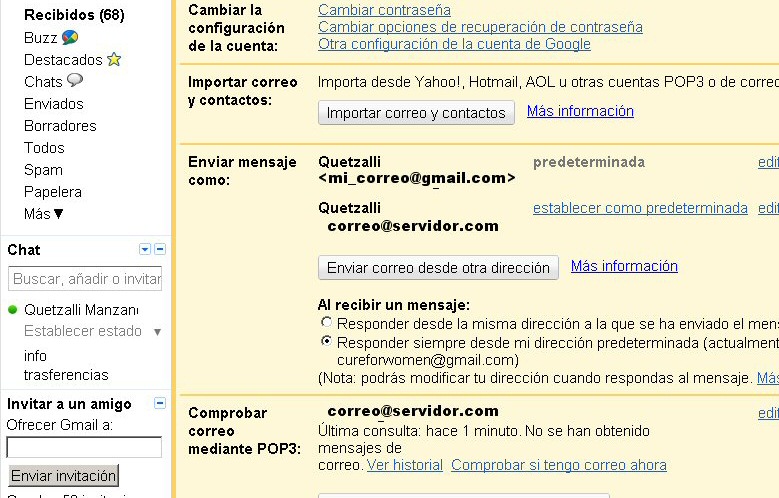Screen dimensions: 779x498
Task: Select chat contact info
Action: [35, 356]
